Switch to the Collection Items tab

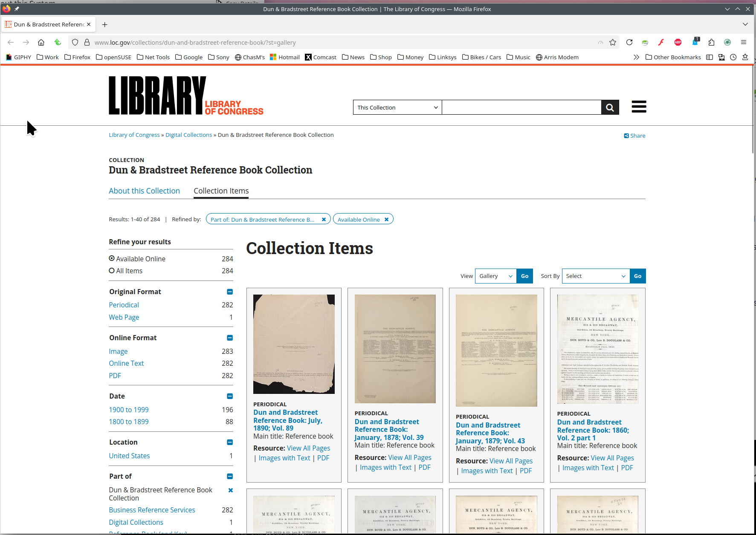point(221,191)
